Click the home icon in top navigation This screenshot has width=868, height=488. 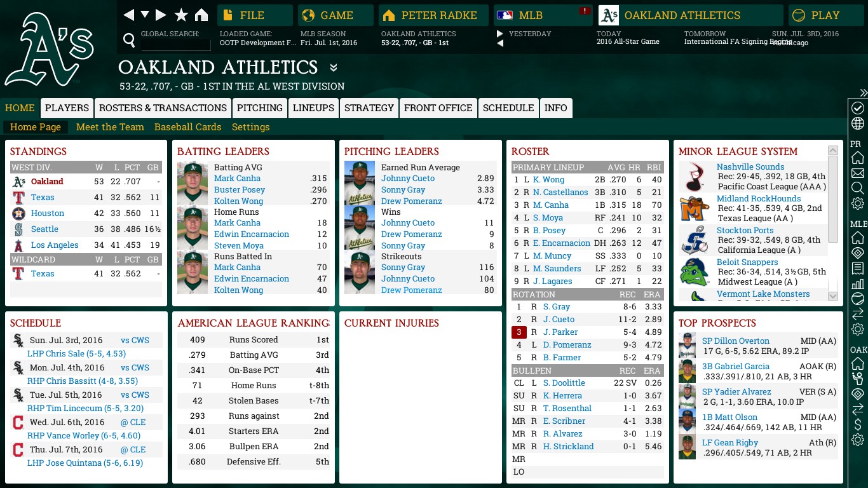[201, 15]
